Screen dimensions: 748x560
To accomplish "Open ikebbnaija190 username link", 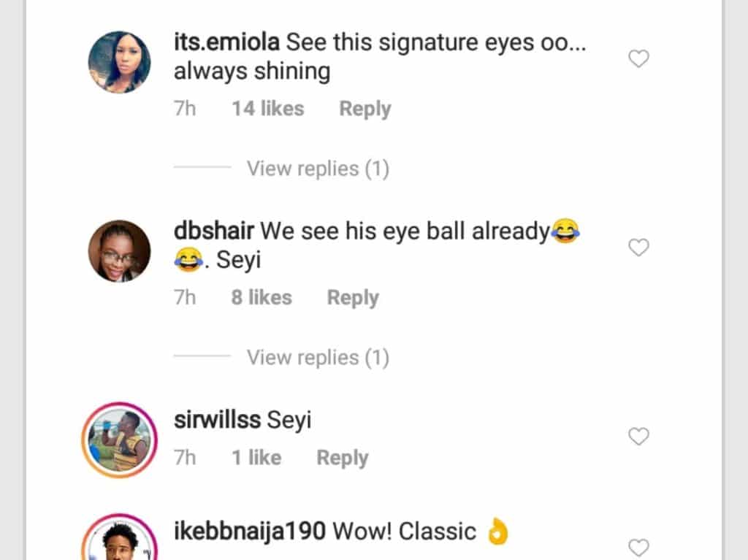I will [x=250, y=532].
